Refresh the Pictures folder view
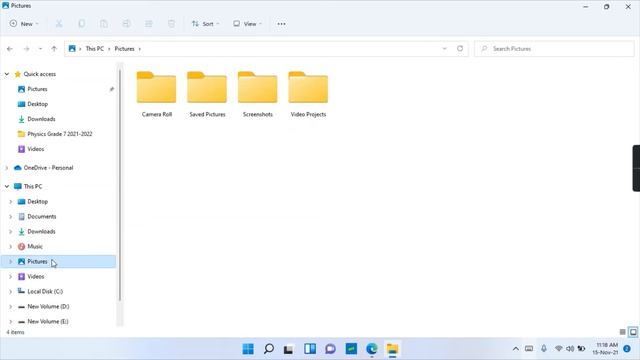640x360 pixels. click(x=460, y=49)
